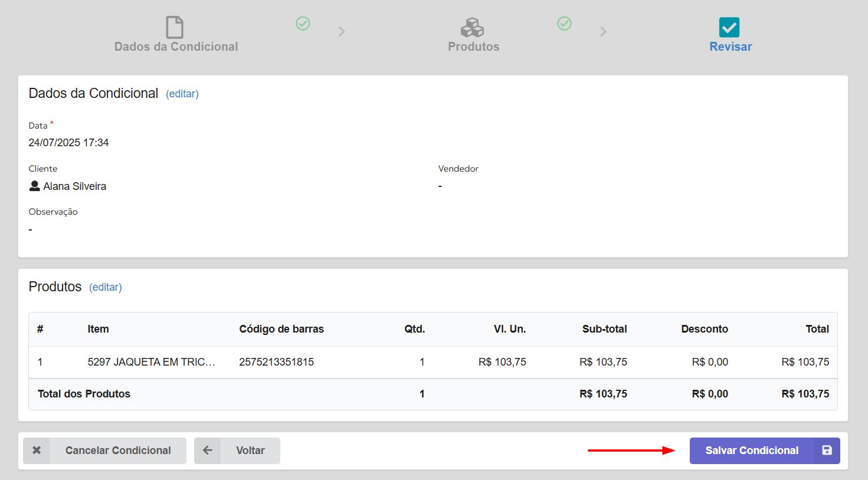This screenshot has width=868, height=480.
Task: Click the user icon beside Alana Silveira
Action: [35, 186]
